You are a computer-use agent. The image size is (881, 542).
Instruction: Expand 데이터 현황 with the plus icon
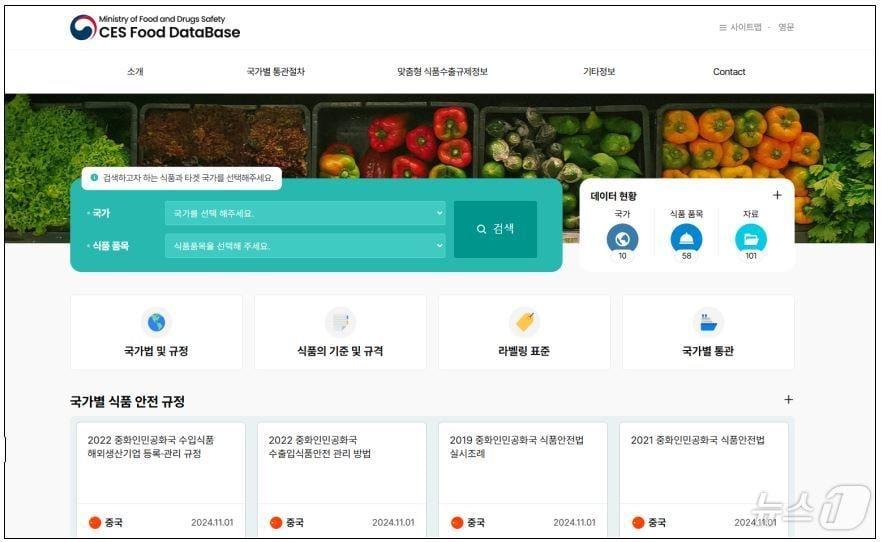777,196
